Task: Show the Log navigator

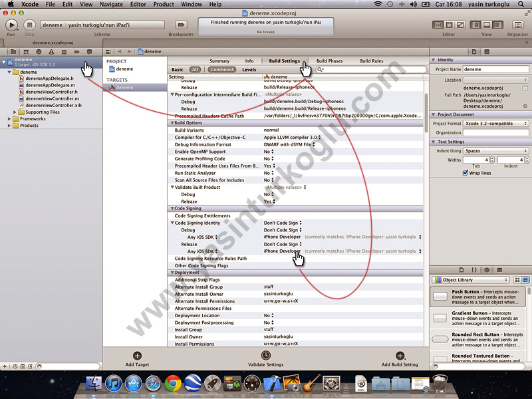Action: (x=89, y=52)
